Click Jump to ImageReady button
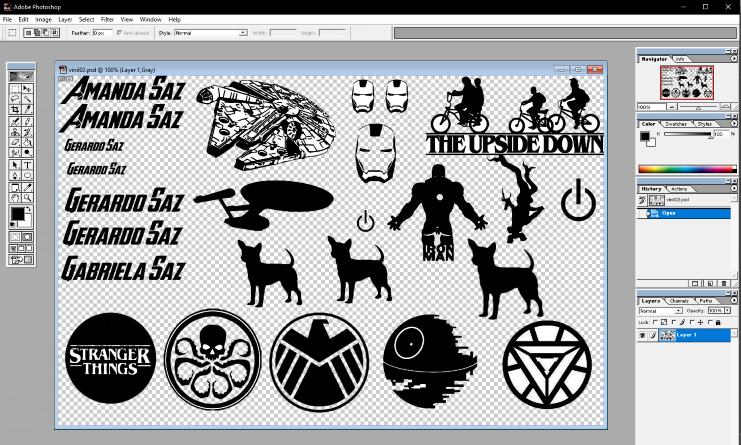The height and width of the screenshot is (445, 741). [x=21, y=259]
